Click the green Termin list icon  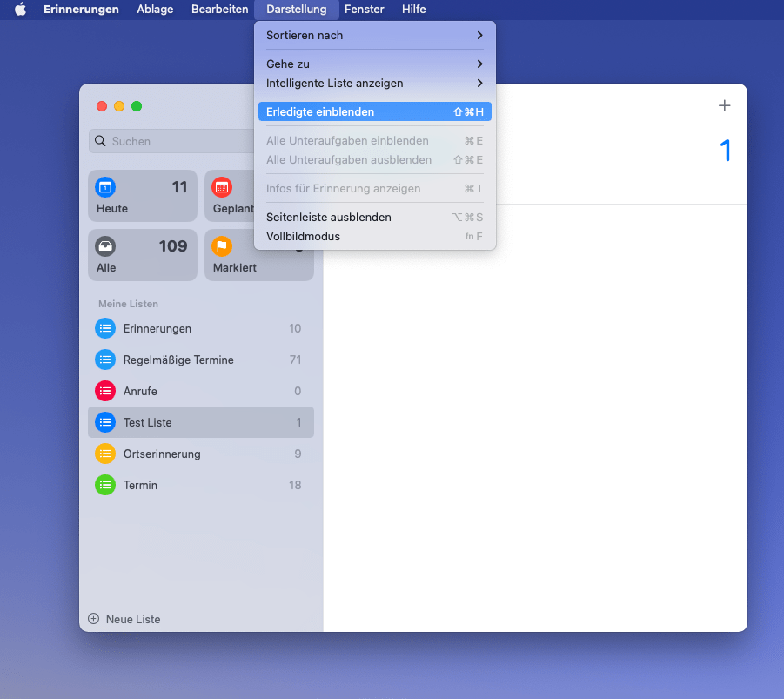tap(105, 485)
